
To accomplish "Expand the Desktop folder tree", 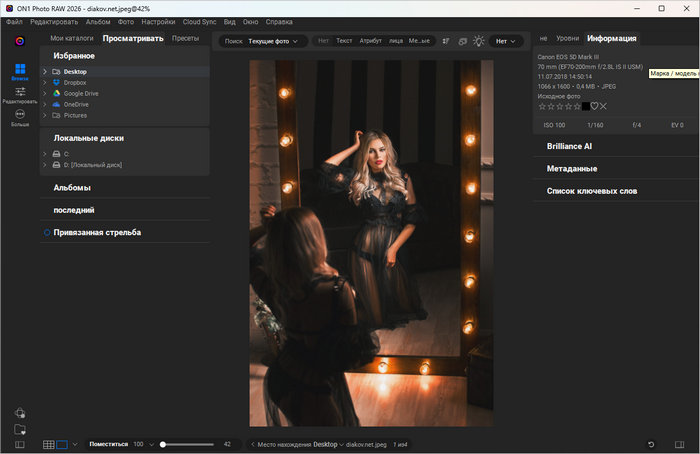I will coord(45,72).
